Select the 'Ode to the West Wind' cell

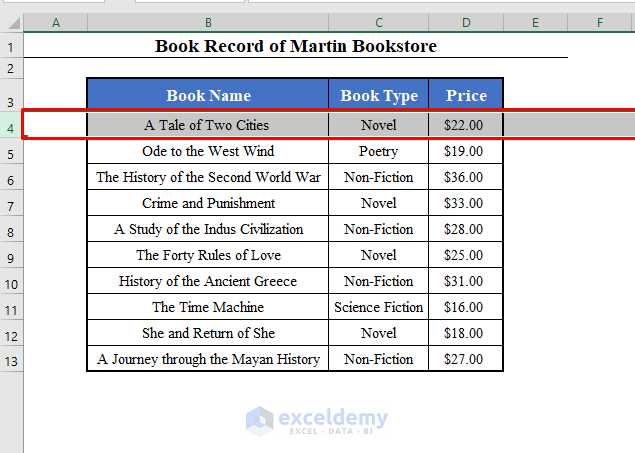click(208, 151)
